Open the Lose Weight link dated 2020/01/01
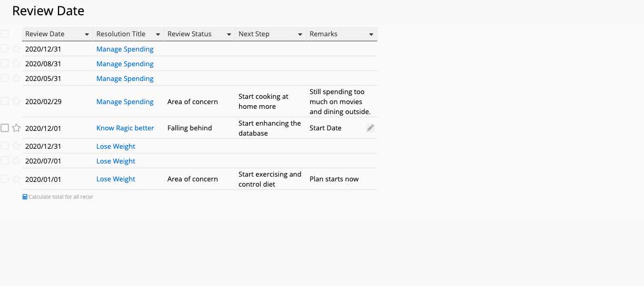 point(116,179)
